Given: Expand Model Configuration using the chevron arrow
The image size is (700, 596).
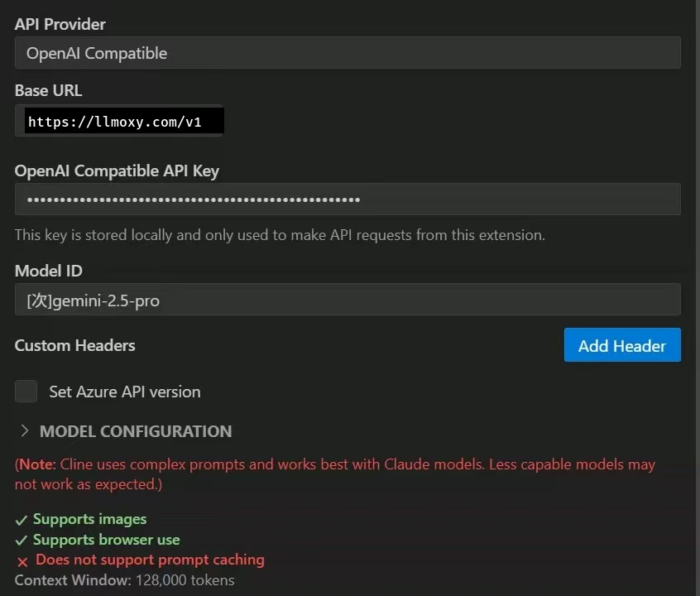Looking at the screenshot, I should [x=24, y=431].
